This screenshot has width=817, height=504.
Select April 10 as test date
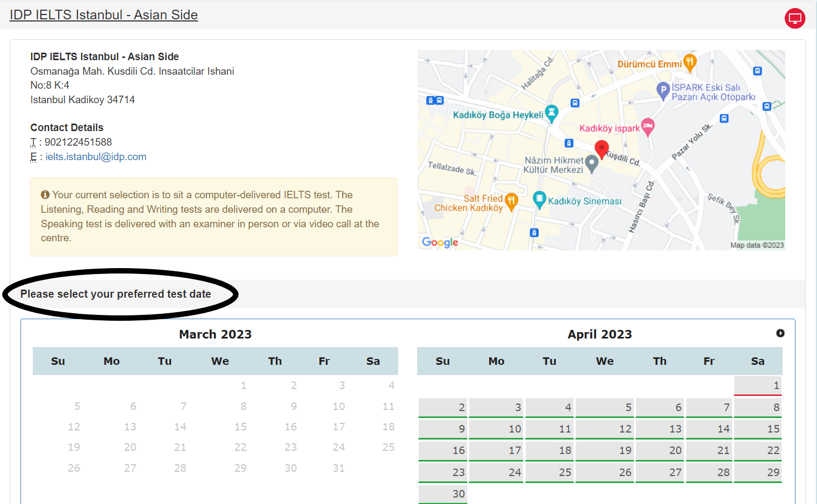(496, 429)
